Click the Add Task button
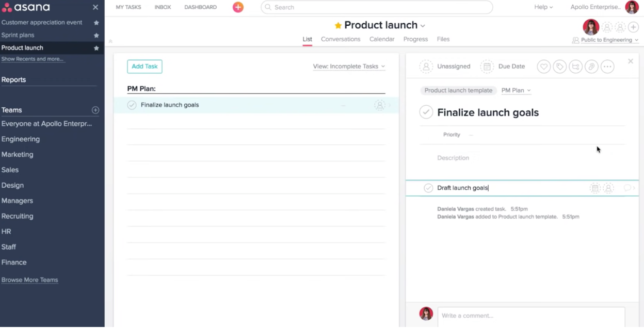The image size is (644, 328). click(x=144, y=67)
